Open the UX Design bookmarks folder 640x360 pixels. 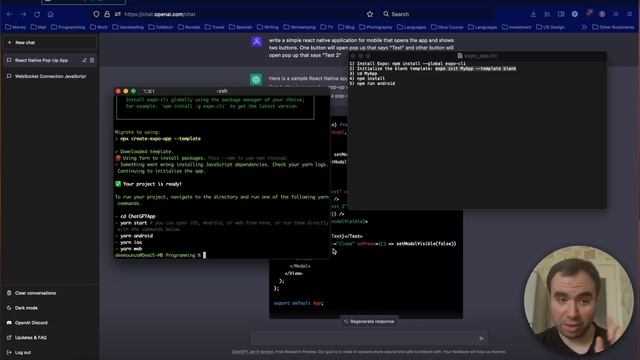550,27
